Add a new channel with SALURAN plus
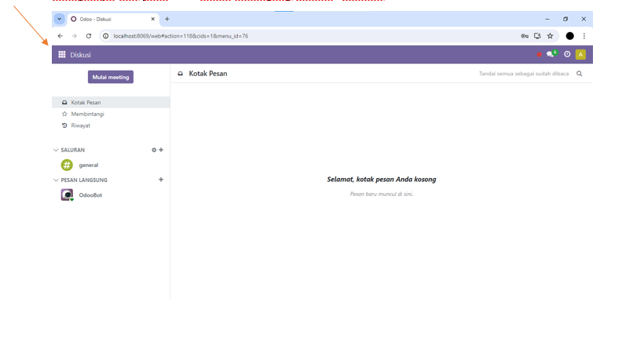This screenshot has width=644, height=349. tap(161, 150)
